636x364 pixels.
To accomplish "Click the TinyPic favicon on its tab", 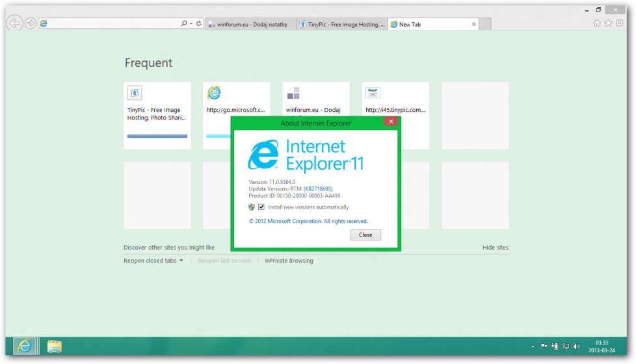I will point(302,24).
